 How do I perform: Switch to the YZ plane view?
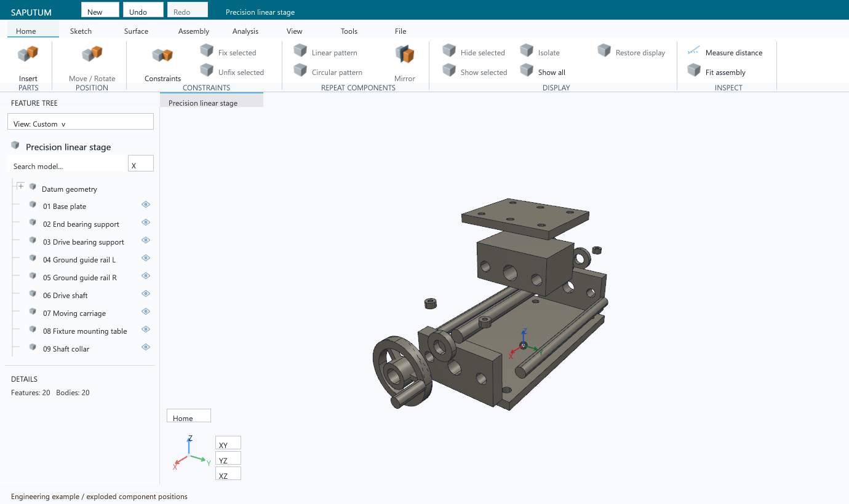click(228, 459)
